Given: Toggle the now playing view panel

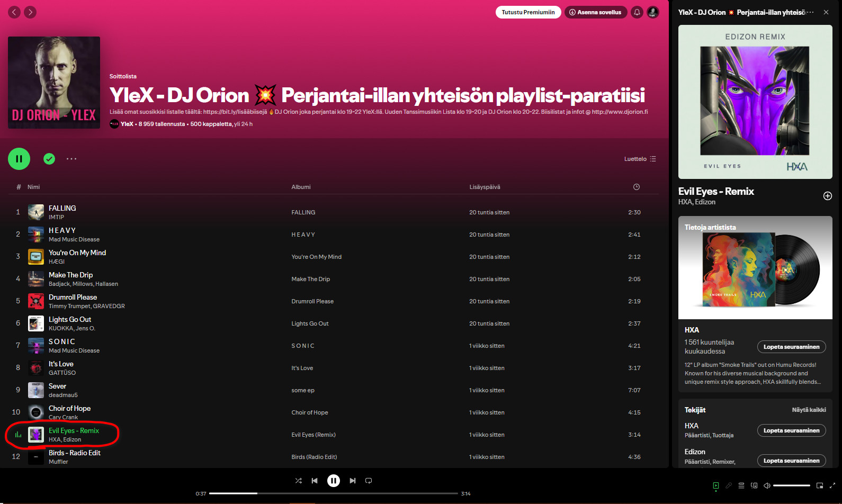Looking at the screenshot, I should (x=716, y=485).
